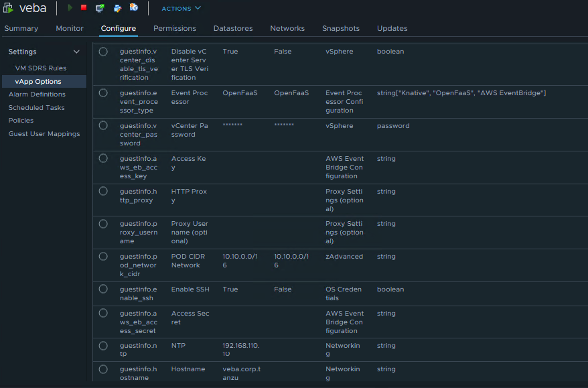This screenshot has width=588, height=388.
Task: Pick the guestinfo.http_proxy radio button
Action: [103, 191]
